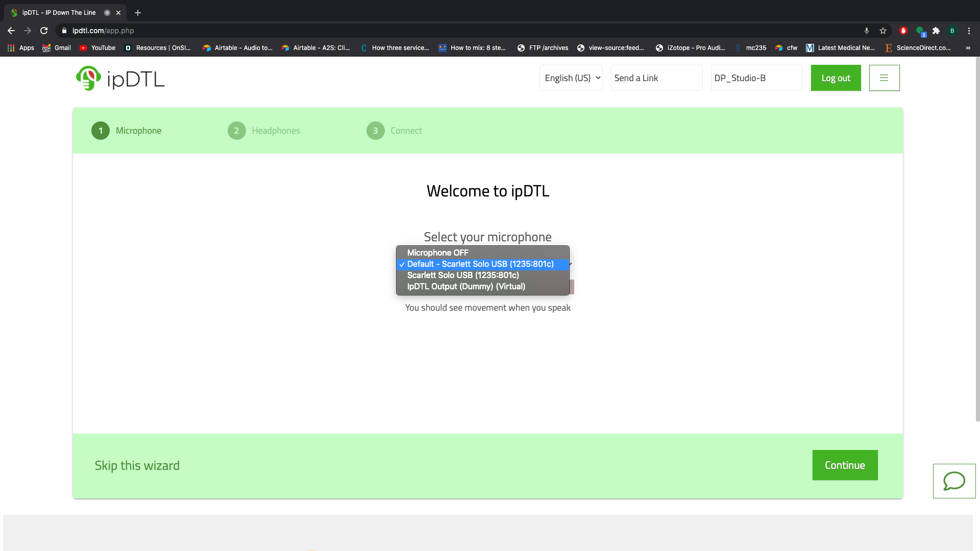Open the How three service... bookmark

coord(395,48)
